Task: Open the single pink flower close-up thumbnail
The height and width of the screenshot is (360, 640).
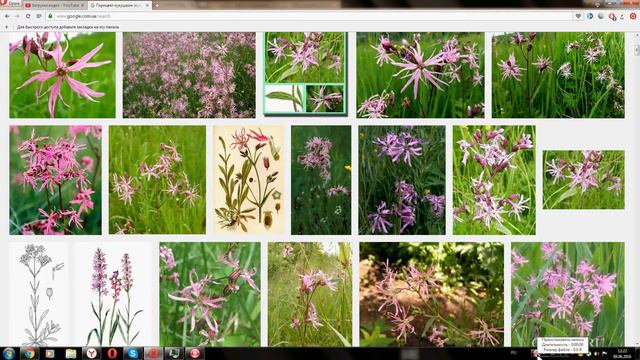Action: 62,75
